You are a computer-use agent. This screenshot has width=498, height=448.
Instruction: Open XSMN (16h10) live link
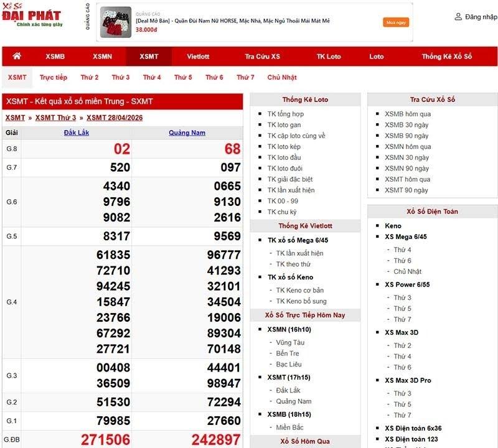click(289, 330)
